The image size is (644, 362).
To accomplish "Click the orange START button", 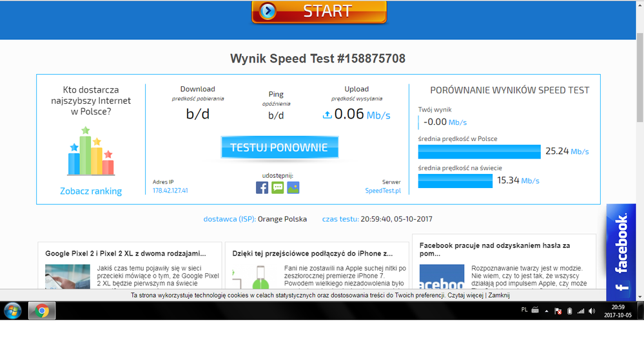I will 319,12.
